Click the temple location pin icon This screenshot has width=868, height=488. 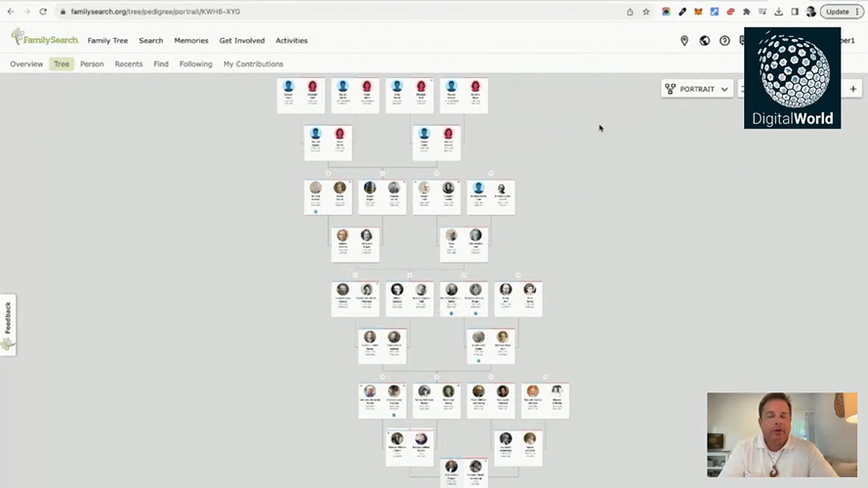point(684,40)
